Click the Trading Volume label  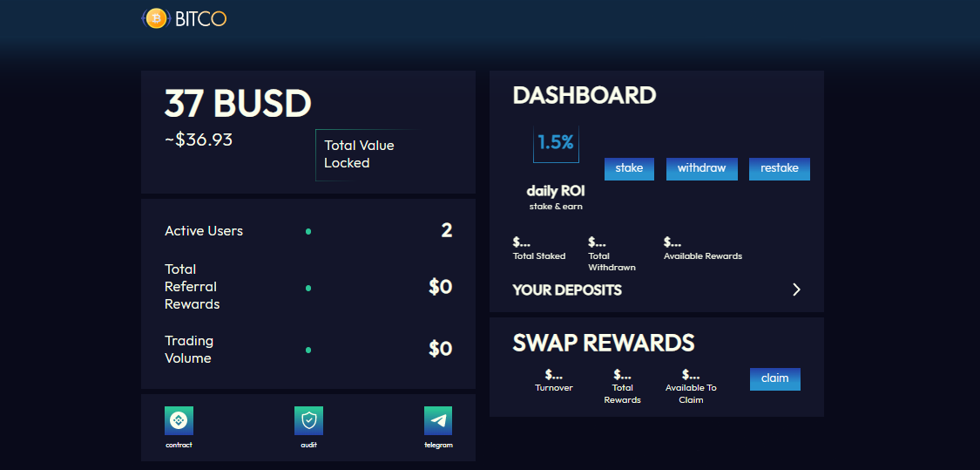[189, 350]
